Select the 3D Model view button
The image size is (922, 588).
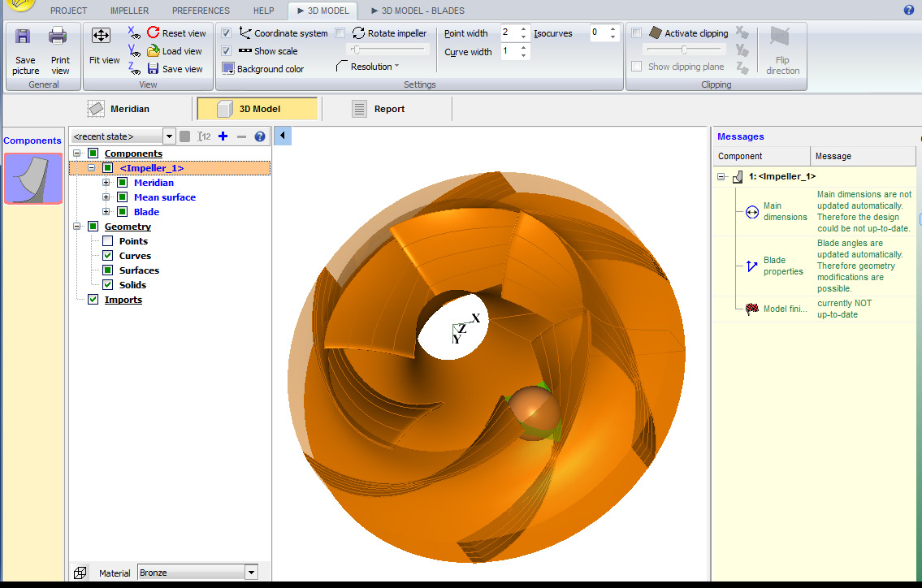(257, 109)
